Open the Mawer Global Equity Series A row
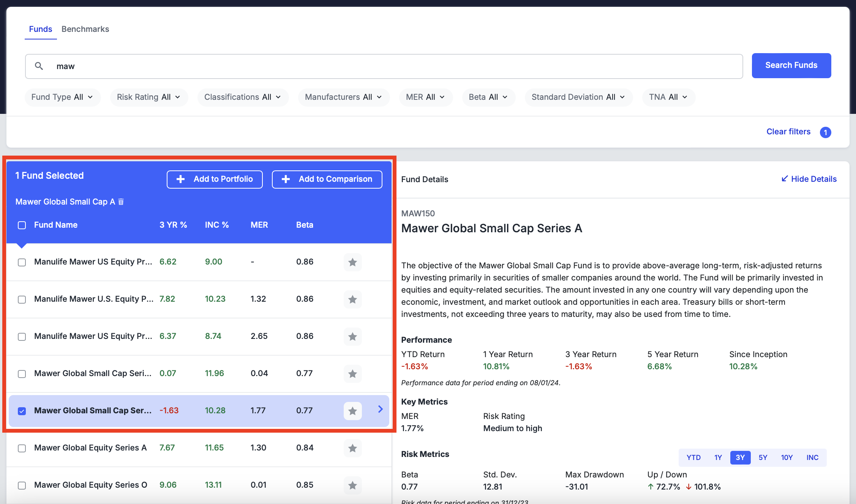Image resolution: width=856 pixels, height=504 pixels. pos(199,448)
